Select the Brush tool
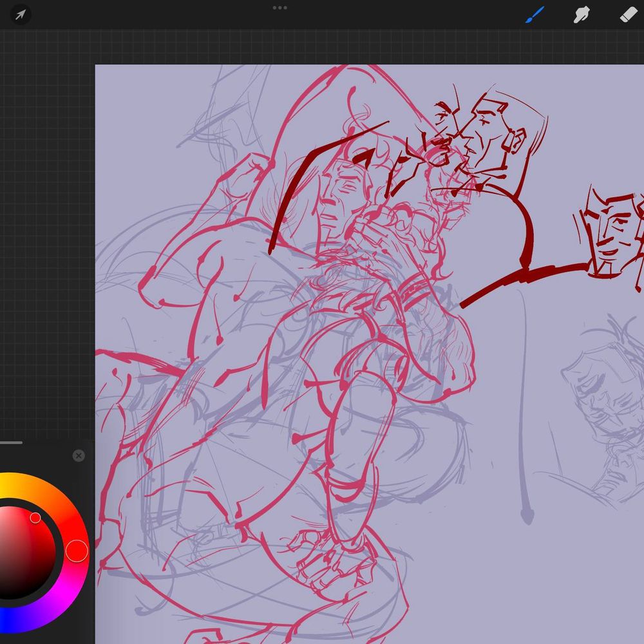Image resolution: width=644 pixels, height=644 pixels. 535,15
